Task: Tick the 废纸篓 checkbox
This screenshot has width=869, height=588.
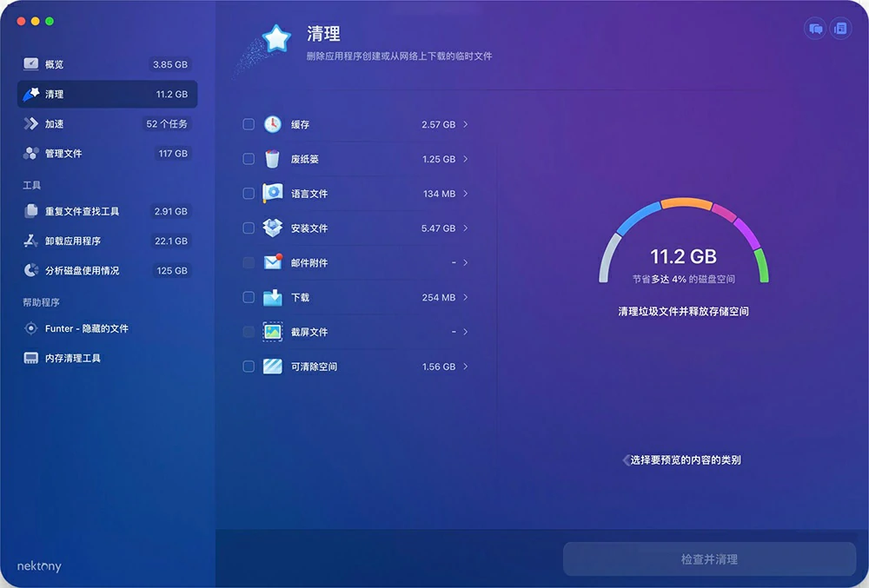Action: pos(249,159)
